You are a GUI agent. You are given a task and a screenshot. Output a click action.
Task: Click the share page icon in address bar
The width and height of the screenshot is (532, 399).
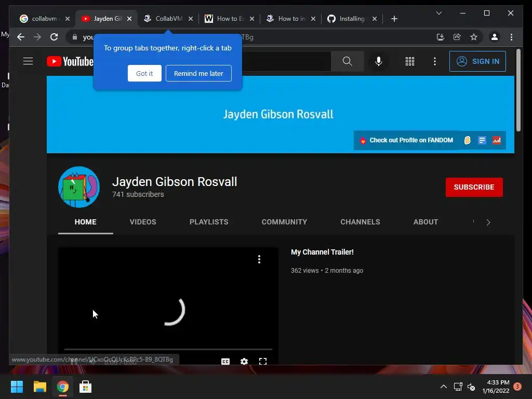tap(457, 37)
